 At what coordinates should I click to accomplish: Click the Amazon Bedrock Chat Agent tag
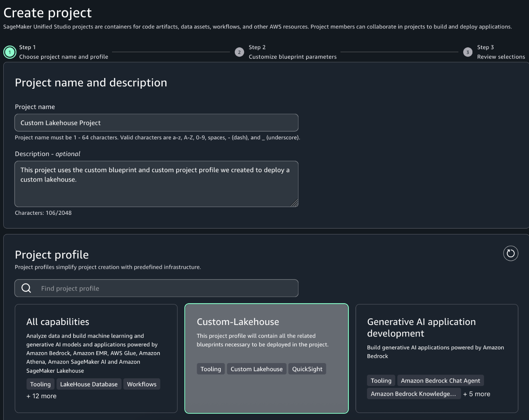[x=440, y=380]
